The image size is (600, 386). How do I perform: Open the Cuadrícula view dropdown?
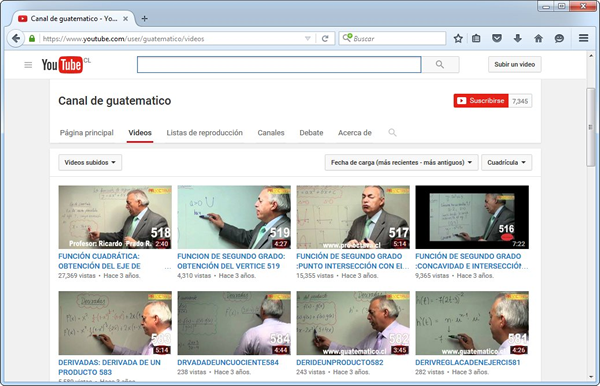506,163
